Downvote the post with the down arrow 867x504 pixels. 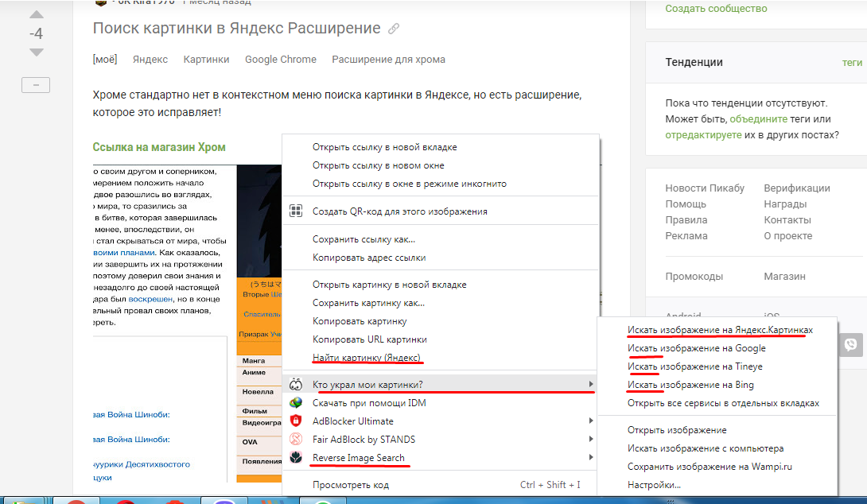[37, 52]
